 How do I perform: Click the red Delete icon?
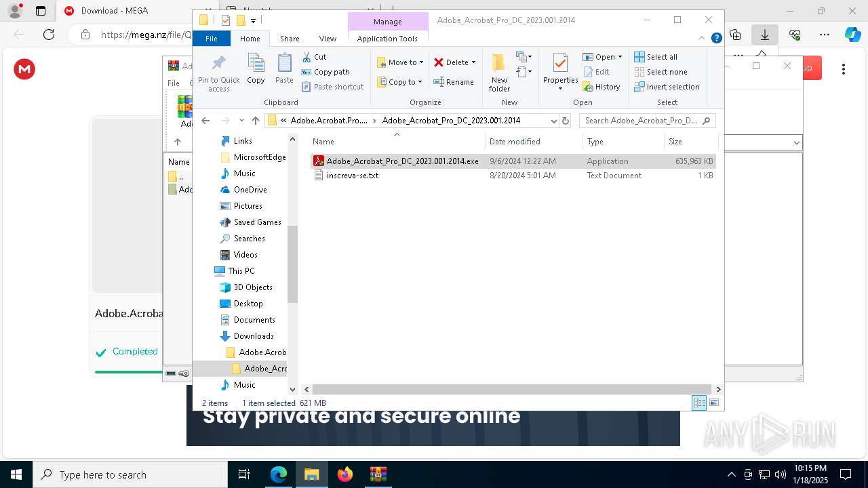(439, 62)
